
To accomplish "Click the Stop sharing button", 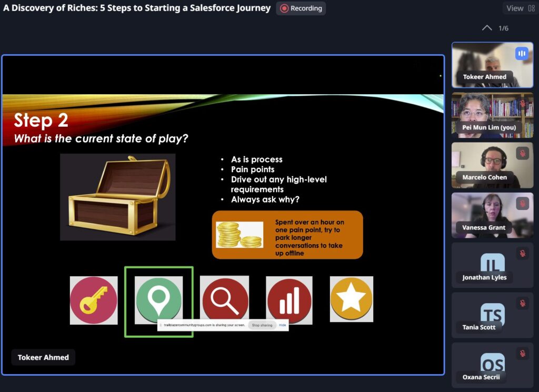I will [262, 325].
